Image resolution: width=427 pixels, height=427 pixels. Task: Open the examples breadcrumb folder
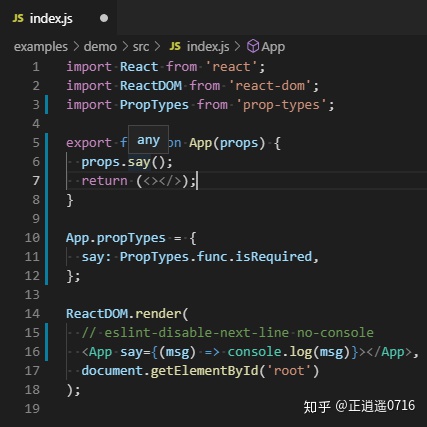pyautogui.click(x=41, y=47)
